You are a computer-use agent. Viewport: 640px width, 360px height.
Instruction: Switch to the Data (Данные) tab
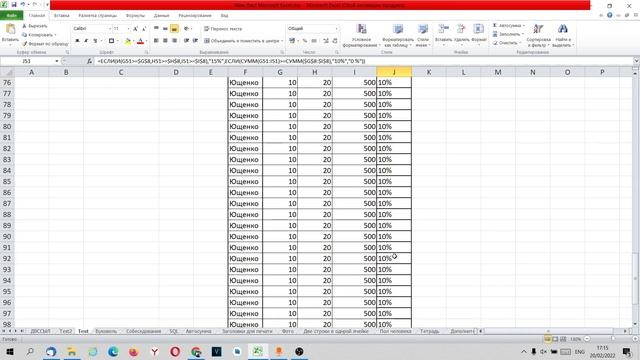click(162, 16)
